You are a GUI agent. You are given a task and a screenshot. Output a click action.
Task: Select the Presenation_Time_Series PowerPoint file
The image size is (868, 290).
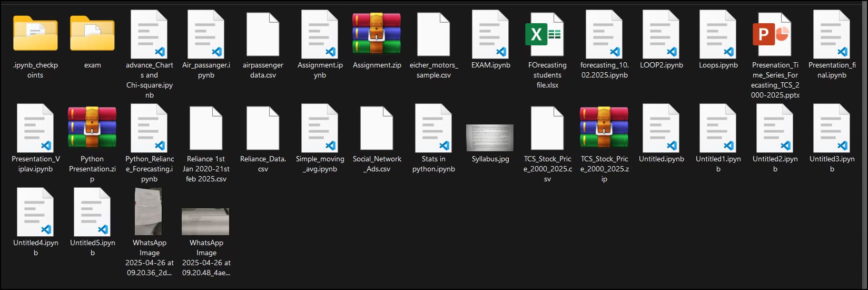[x=775, y=34]
